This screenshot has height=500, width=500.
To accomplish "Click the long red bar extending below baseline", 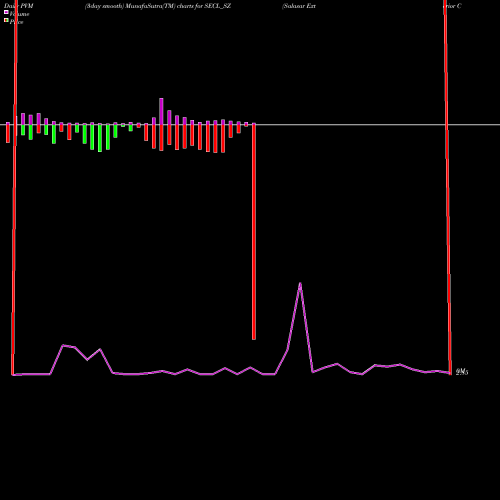I will click(x=254, y=232).
